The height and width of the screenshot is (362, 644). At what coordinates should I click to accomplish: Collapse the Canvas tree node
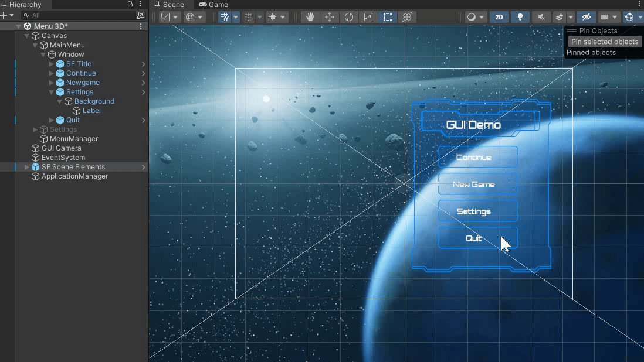click(x=27, y=36)
